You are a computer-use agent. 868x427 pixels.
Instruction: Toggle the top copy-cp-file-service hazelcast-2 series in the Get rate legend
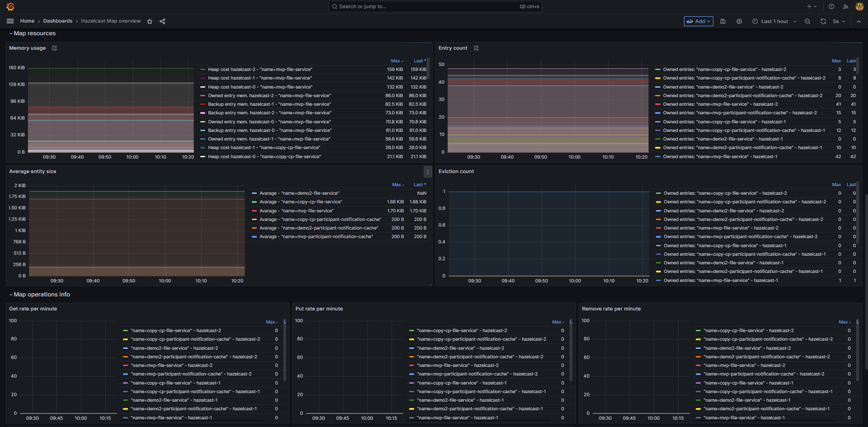pyautogui.click(x=175, y=331)
